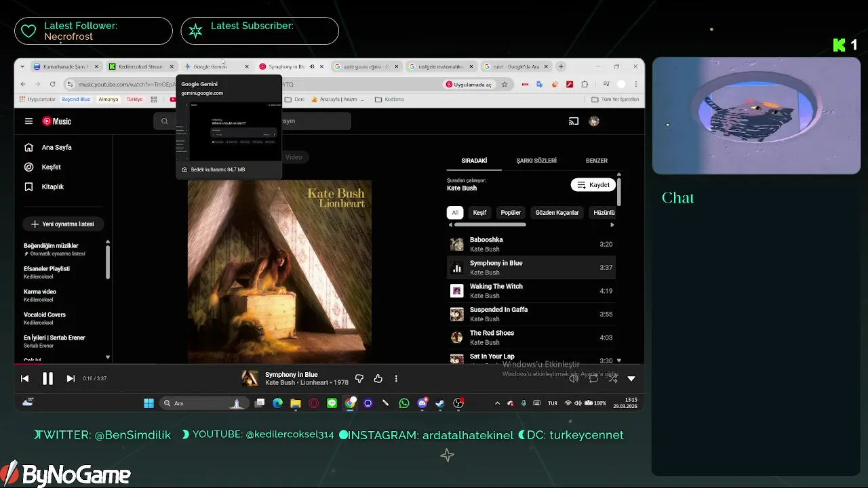Open Keşfet in the sidebar
Image resolution: width=868 pixels, height=488 pixels.
point(51,167)
